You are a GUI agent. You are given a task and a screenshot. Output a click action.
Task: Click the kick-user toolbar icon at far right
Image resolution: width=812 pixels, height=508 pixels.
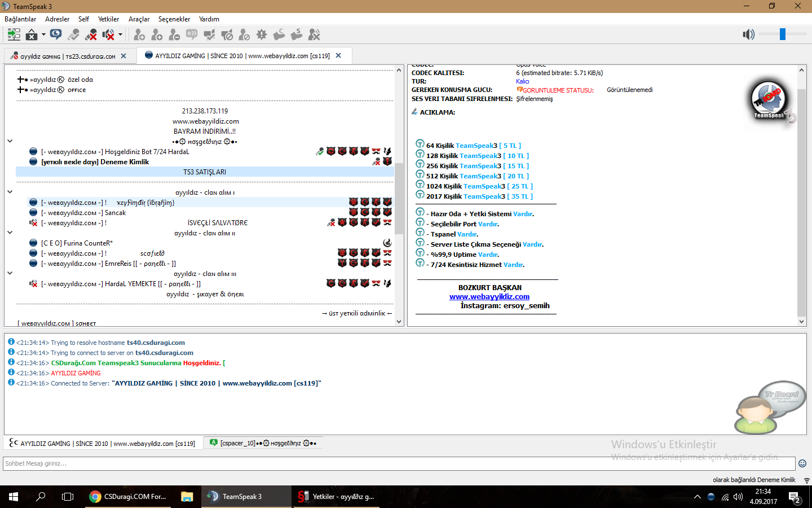(x=314, y=35)
